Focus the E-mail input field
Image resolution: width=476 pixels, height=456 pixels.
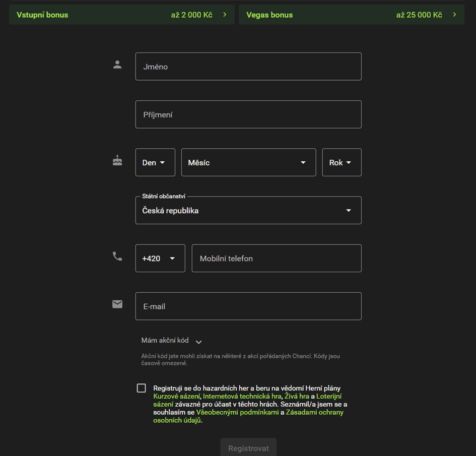click(248, 306)
